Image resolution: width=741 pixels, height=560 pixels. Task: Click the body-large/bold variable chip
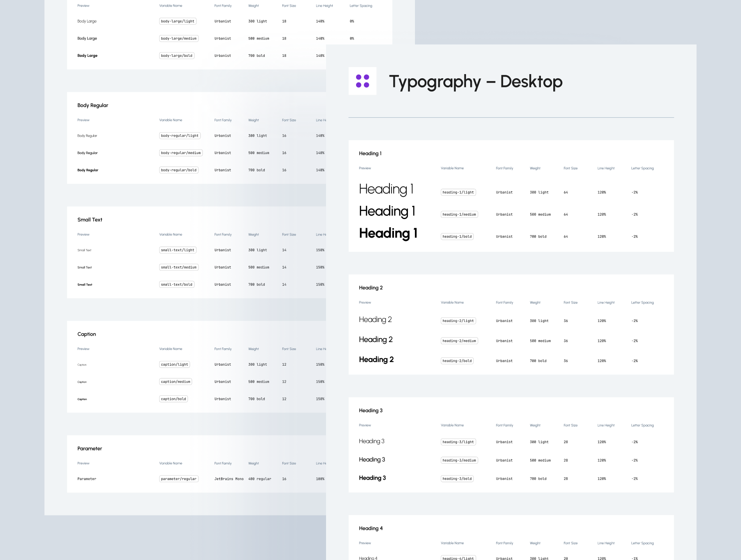tap(177, 56)
